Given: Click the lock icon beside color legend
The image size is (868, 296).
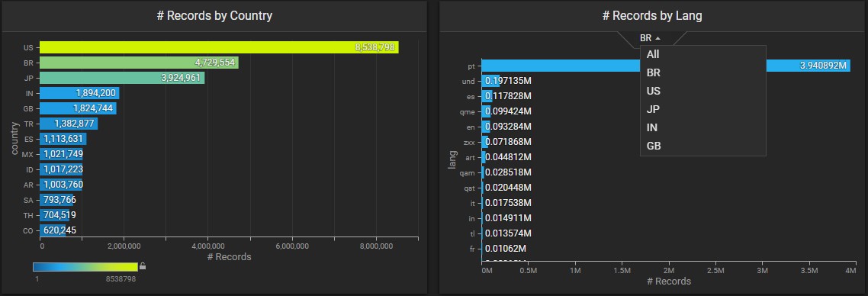Looking at the screenshot, I should point(143,266).
